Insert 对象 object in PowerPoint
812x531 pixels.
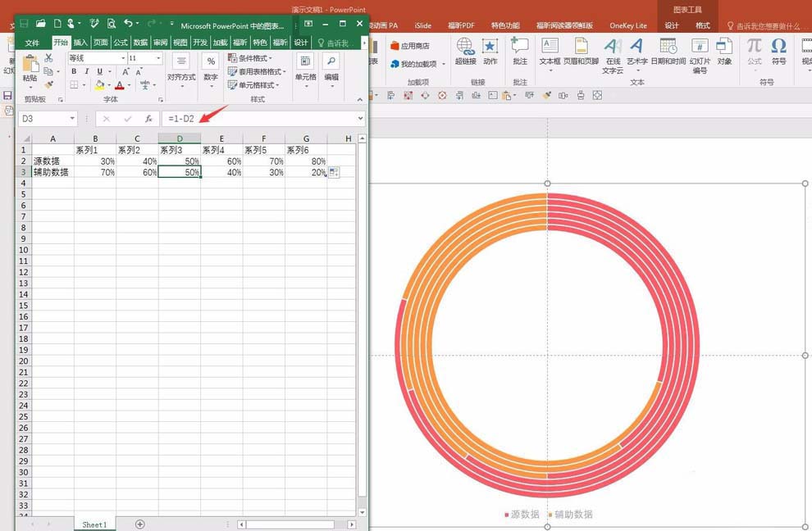[724, 52]
